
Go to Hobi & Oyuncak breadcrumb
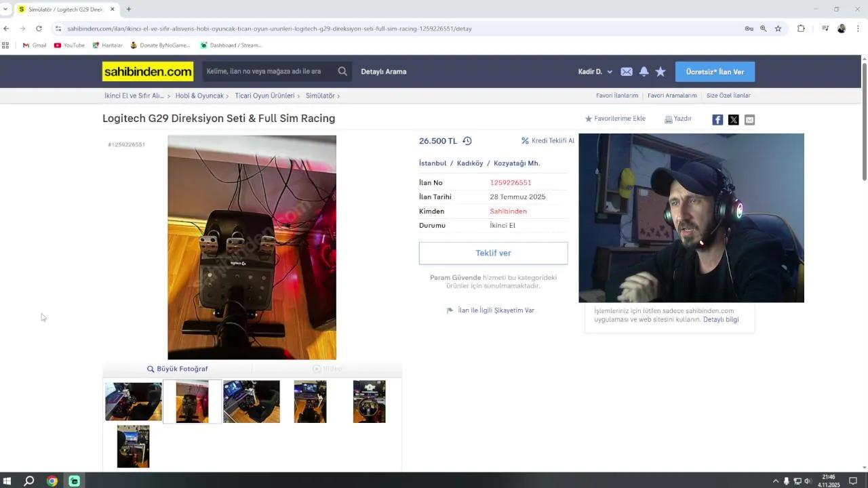[x=199, y=96]
